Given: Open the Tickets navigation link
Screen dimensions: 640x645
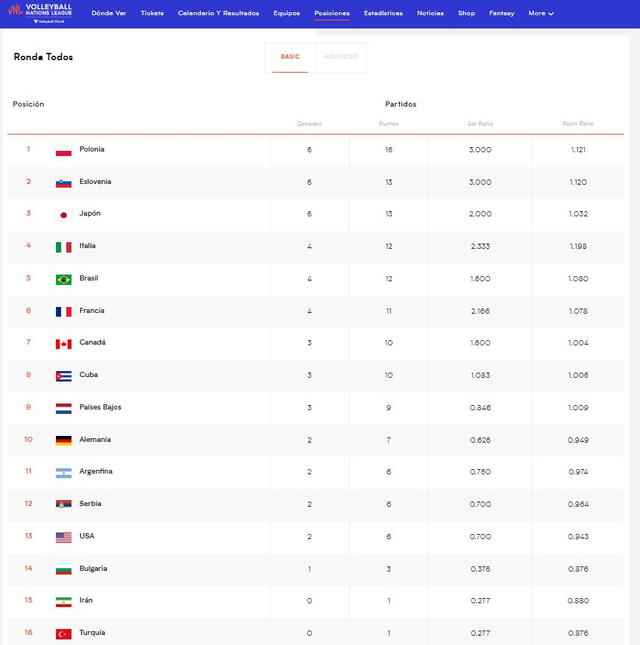Looking at the screenshot, I should tap(152, 13).
